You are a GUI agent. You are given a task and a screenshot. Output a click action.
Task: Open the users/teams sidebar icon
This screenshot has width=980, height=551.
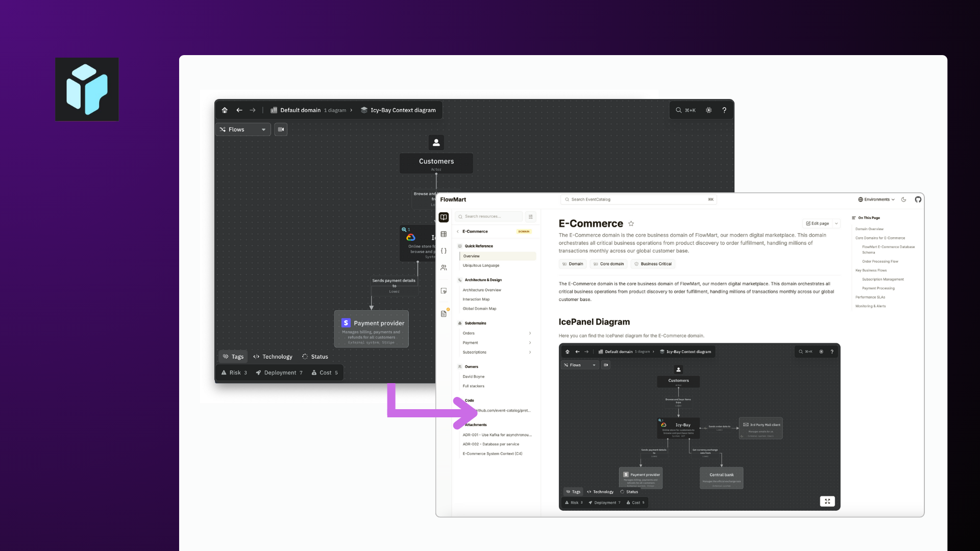pos(444,268)
